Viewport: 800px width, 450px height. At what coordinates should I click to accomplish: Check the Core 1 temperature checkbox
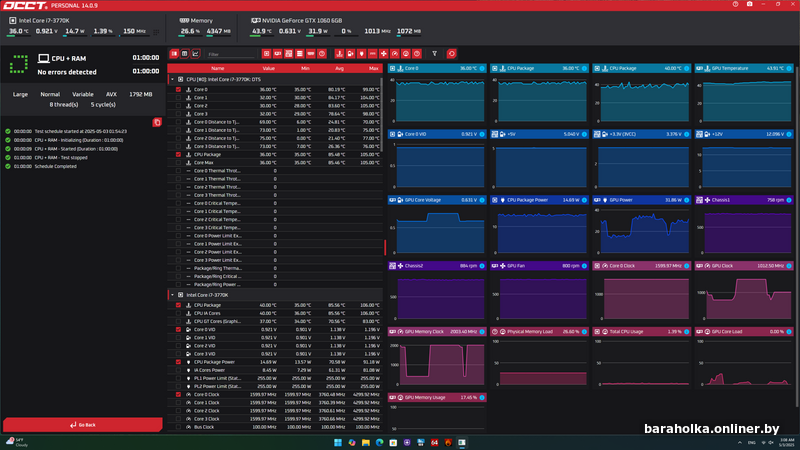coord(178,97)
